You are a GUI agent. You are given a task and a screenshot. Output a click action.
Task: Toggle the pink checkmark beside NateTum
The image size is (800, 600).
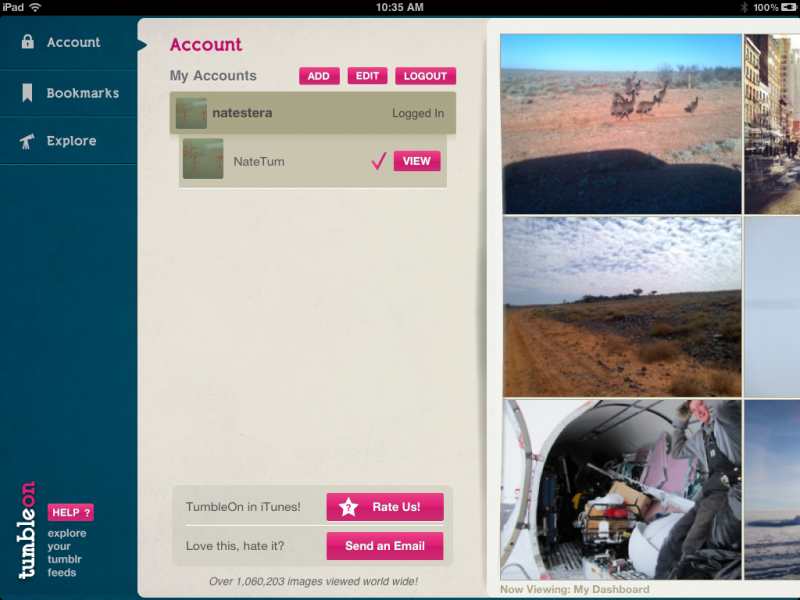(379, 161)
